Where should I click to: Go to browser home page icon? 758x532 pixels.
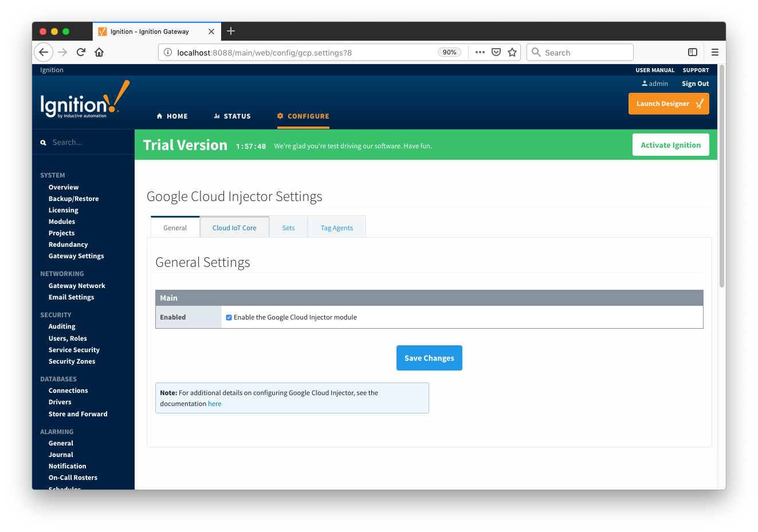point(99,52)
